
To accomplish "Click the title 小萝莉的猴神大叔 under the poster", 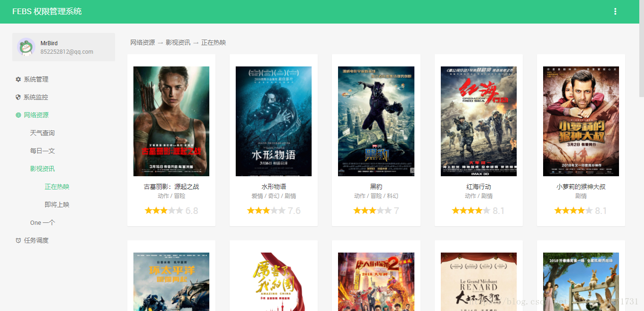I will (581, 187).
